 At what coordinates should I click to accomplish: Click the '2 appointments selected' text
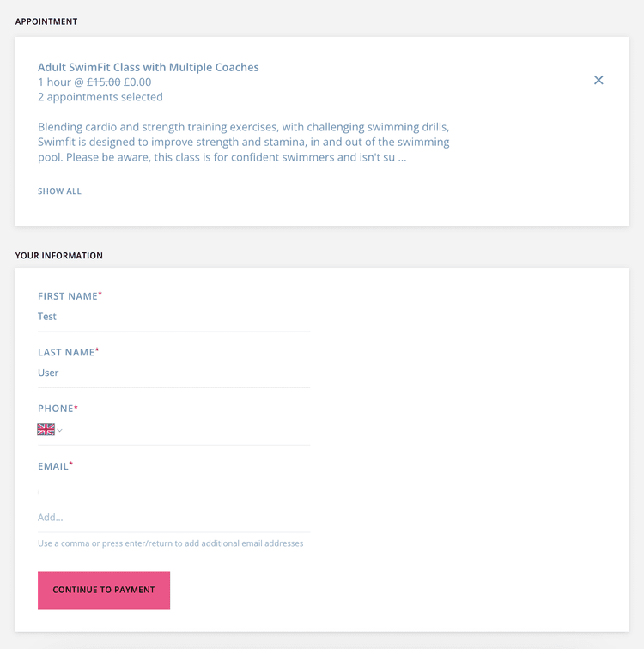tap(100, 97)
